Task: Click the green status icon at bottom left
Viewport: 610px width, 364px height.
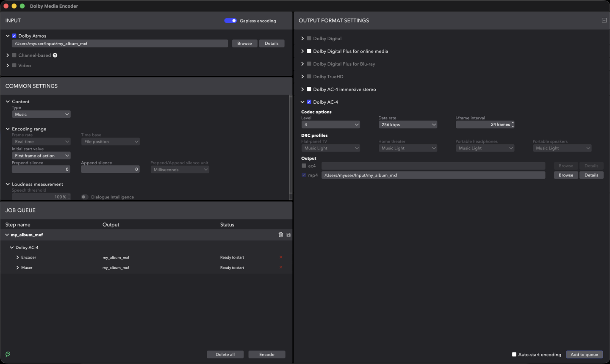Action: (x=8, y=354)
